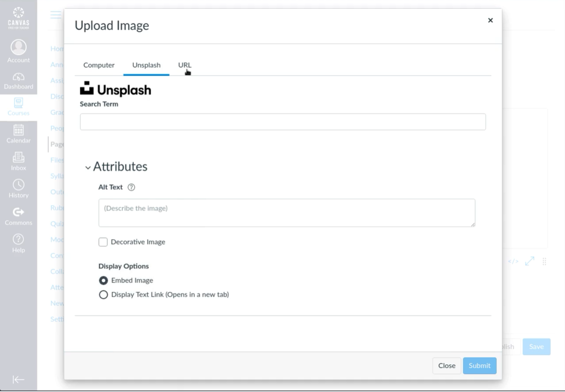Show recent History in the sidebar
565x392 pixels.
[x=18, y=188]
